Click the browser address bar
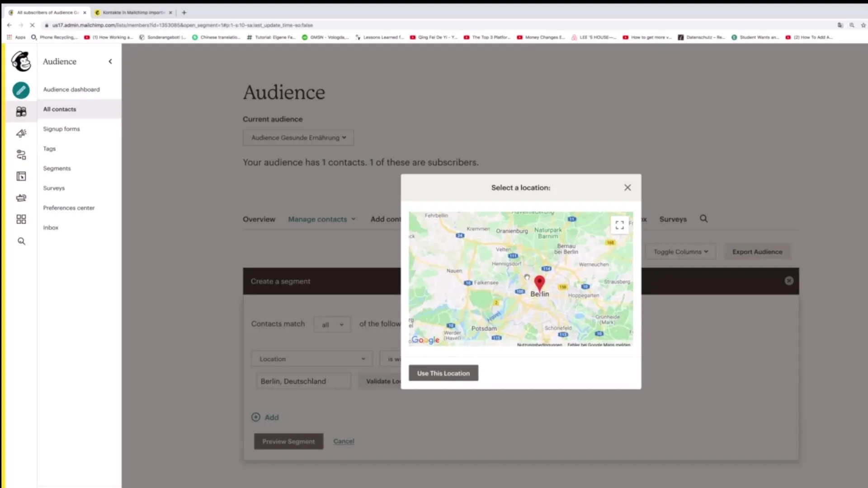This screenshot has width=868, height=488. 434,25
